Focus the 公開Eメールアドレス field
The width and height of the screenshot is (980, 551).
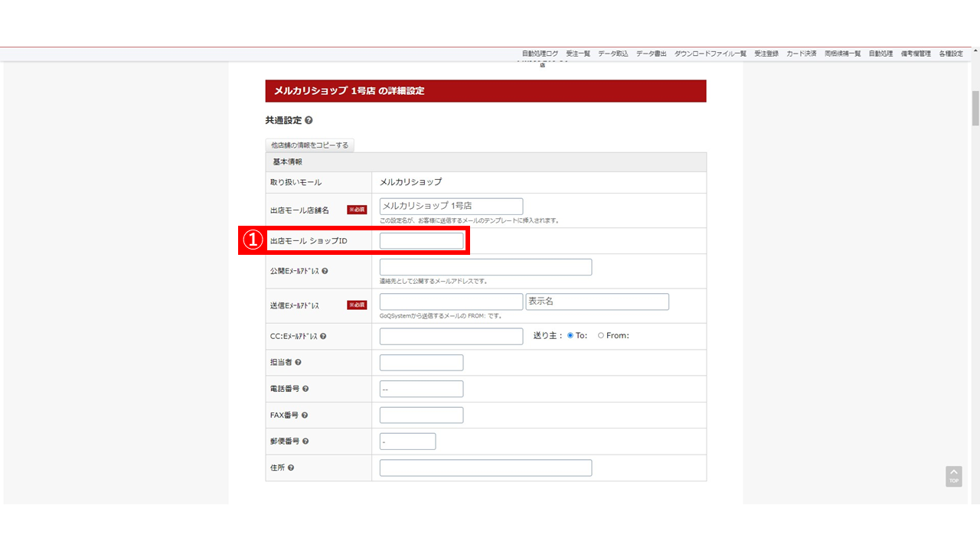coord(485,267)
